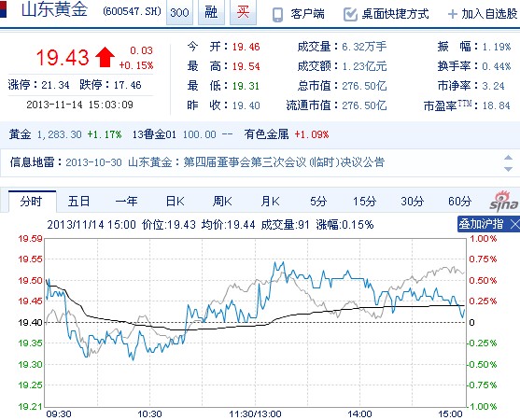The width and height of the screenshot is (520, 420).
Task: Click the 黄金 commodity link
Action: (x=20, y=134)
